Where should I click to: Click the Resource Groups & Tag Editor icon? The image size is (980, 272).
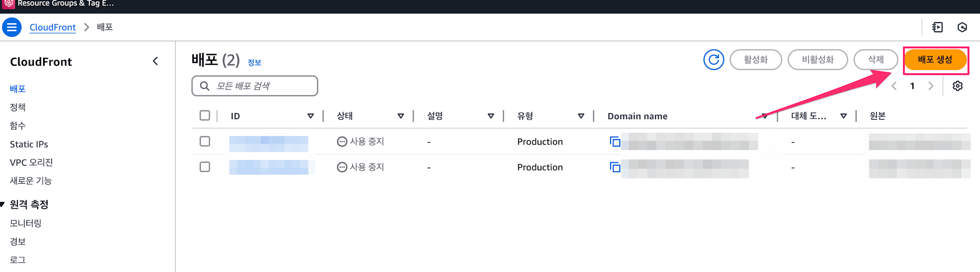8,3
